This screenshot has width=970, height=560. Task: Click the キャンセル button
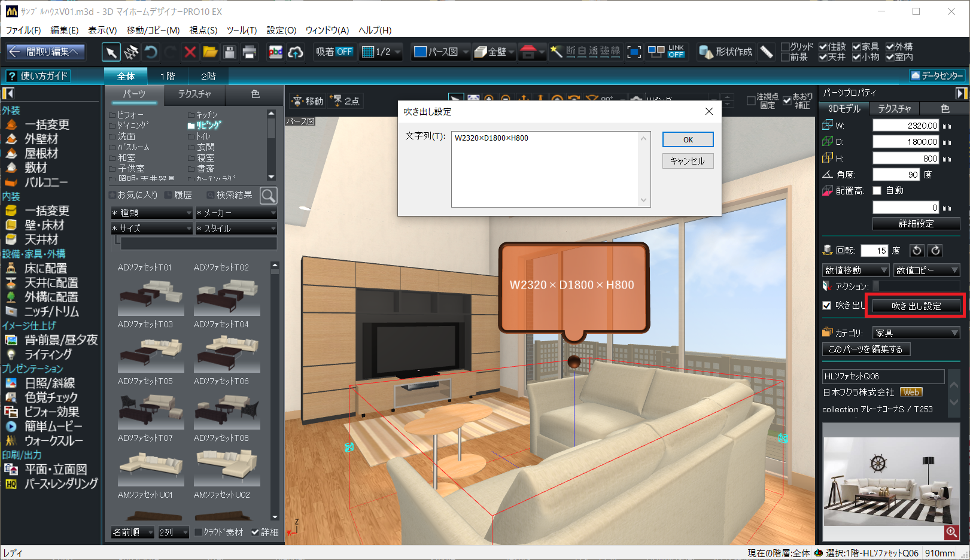click(688, 161)
